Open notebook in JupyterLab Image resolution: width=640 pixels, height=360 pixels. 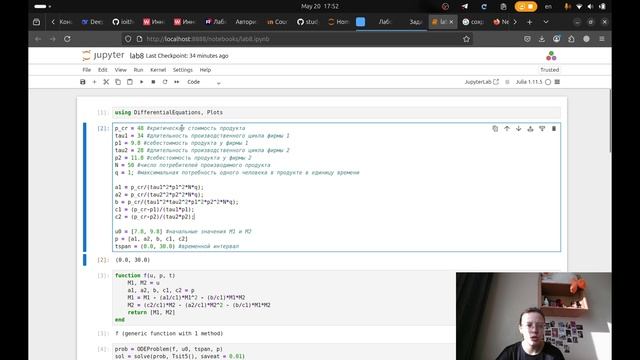click(x=482, y=82)
